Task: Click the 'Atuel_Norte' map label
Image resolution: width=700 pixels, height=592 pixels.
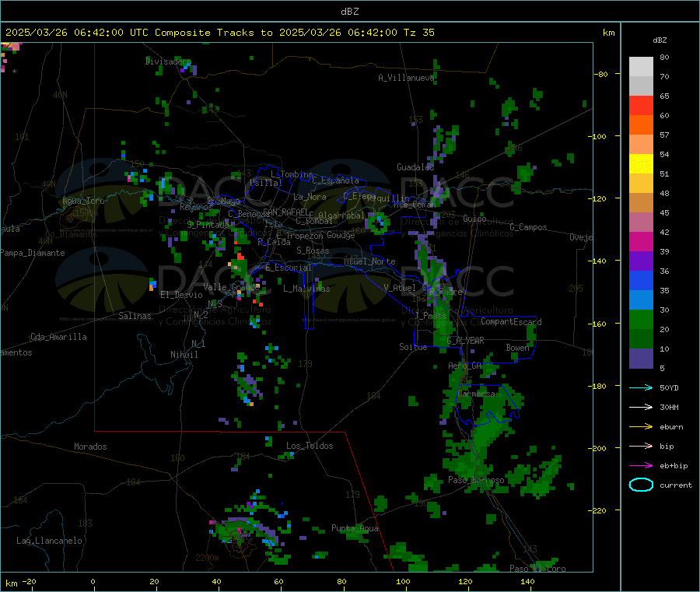Action: coord(369,261)
